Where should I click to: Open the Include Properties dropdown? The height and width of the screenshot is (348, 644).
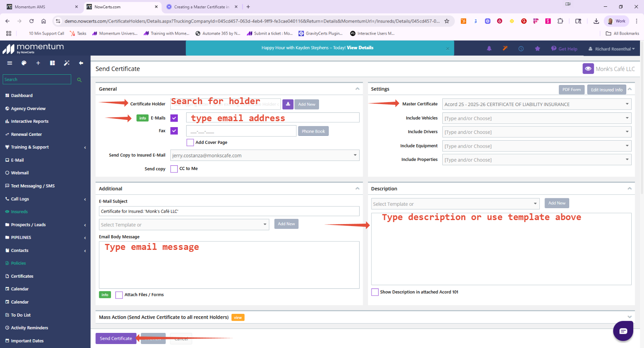click(x=537, y=160)
